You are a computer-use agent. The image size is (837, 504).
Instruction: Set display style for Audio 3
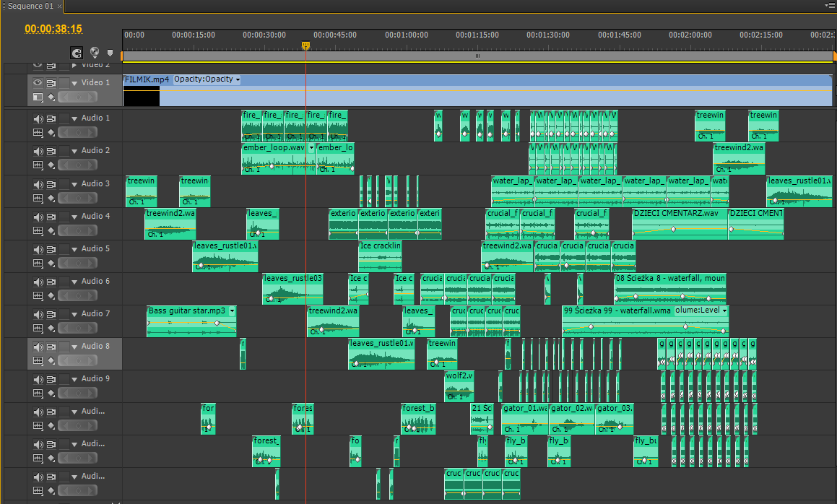tap(38, 198)
